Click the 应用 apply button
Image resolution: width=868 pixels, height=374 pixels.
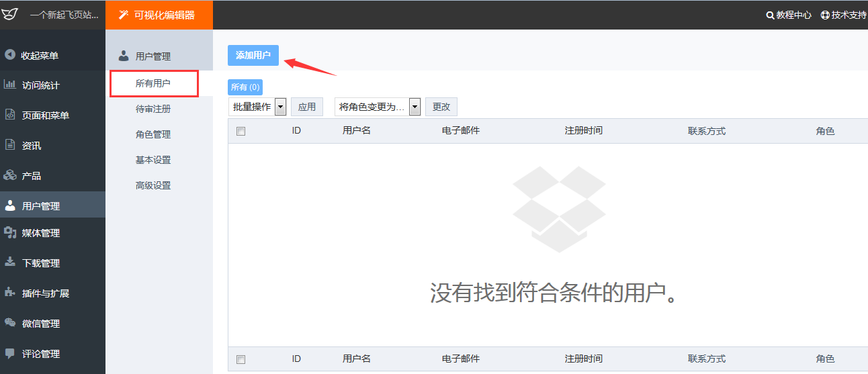pos(307,107)
